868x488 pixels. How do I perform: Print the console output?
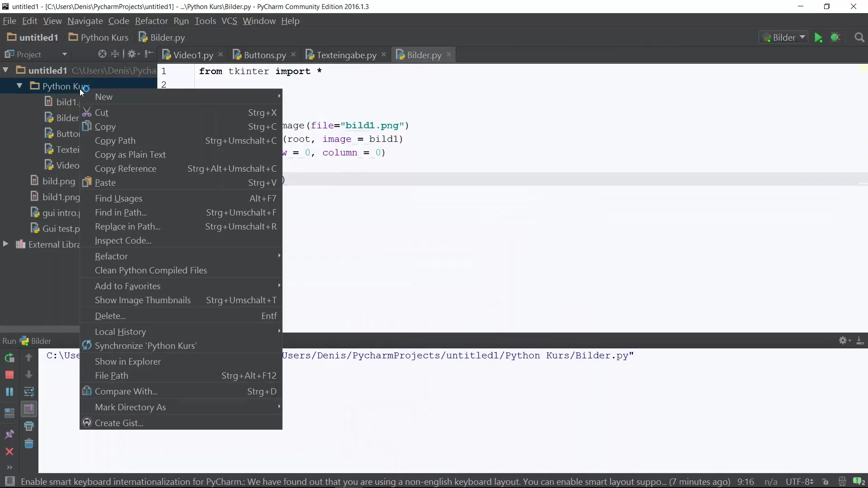point(29,426)
